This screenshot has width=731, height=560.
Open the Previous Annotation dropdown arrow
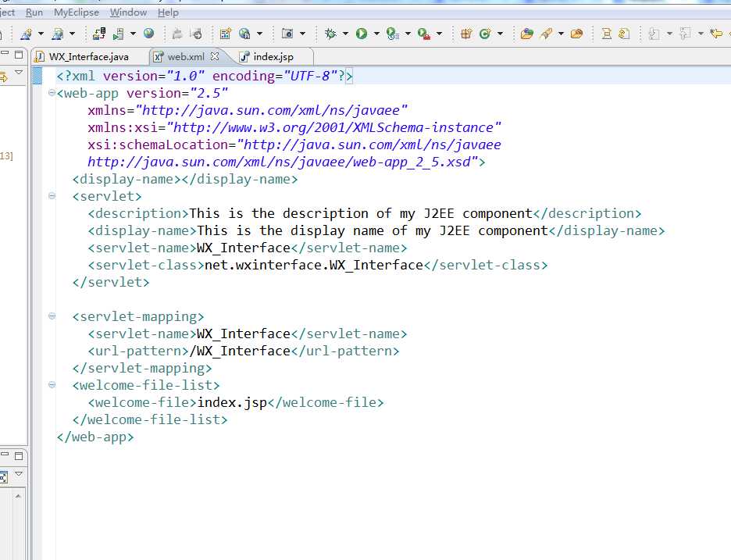pyautogui.click(x=701, y=34)
